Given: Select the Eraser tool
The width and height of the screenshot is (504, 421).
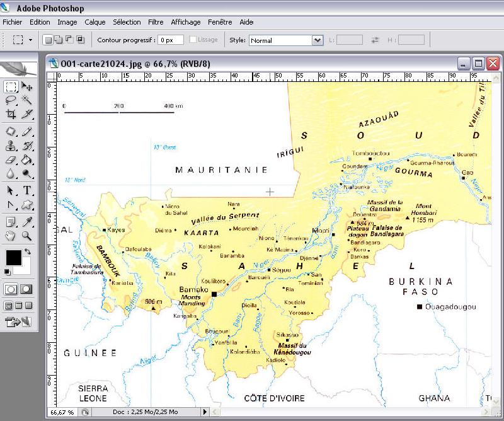Looking at the screenshot, I should [11, 160].
